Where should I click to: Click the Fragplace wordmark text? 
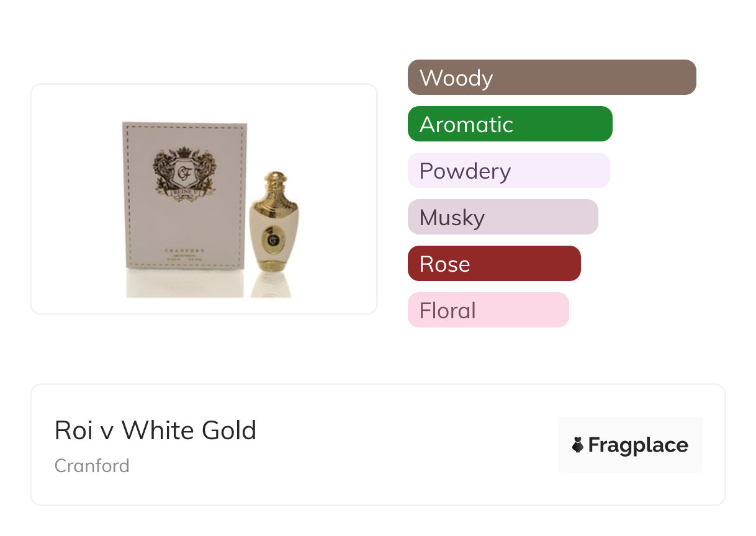pyautogui.click(x=637, y=445)
